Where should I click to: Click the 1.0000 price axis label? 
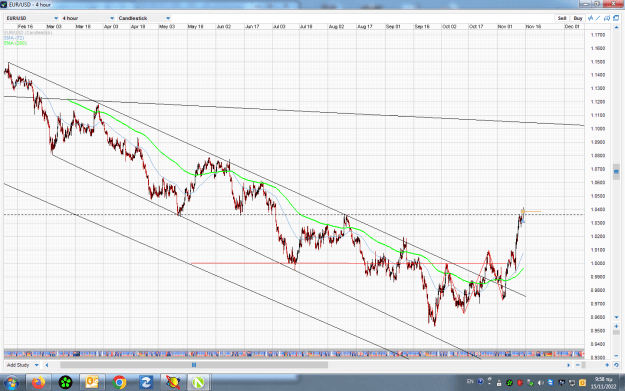pyautogui.click(x=598, y=263)
